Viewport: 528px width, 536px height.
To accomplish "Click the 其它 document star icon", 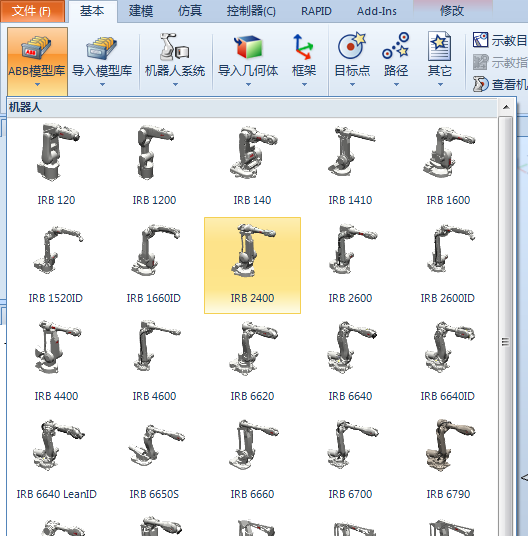I will point(439,46).
